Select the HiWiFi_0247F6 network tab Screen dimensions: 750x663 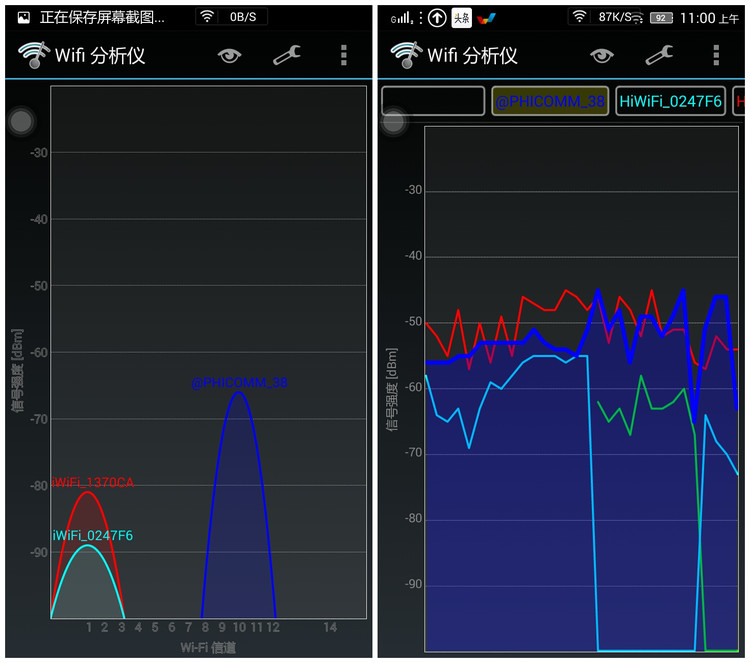tap(671, 101)
